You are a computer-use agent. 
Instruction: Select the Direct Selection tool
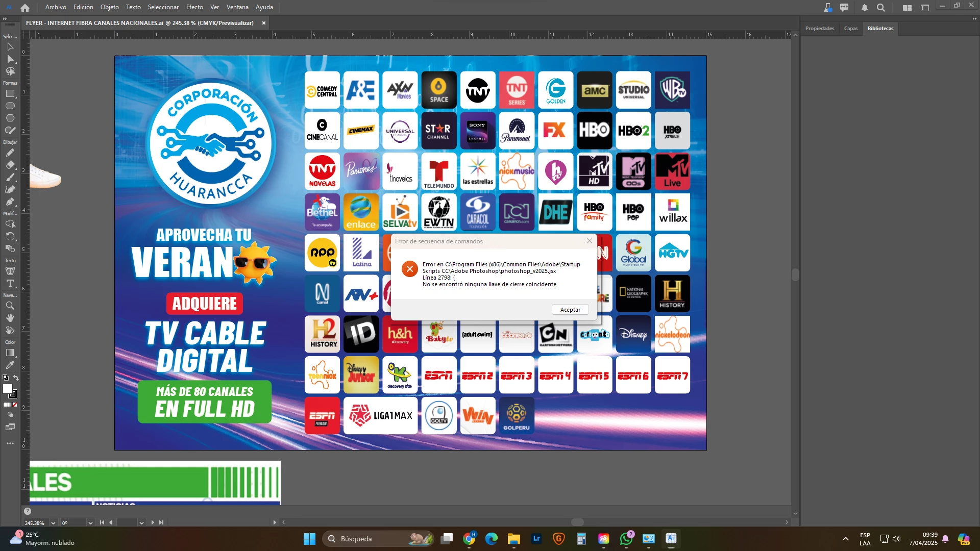10,59
